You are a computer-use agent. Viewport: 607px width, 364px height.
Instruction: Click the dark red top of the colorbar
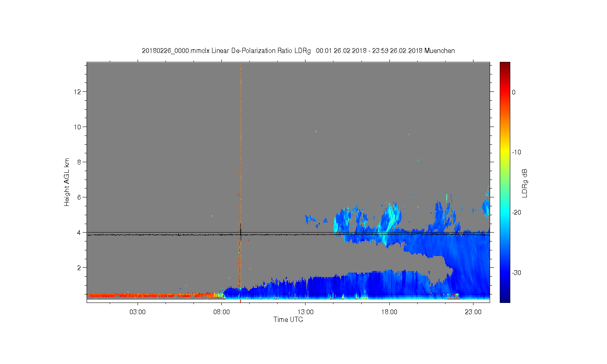click(505, 65)
